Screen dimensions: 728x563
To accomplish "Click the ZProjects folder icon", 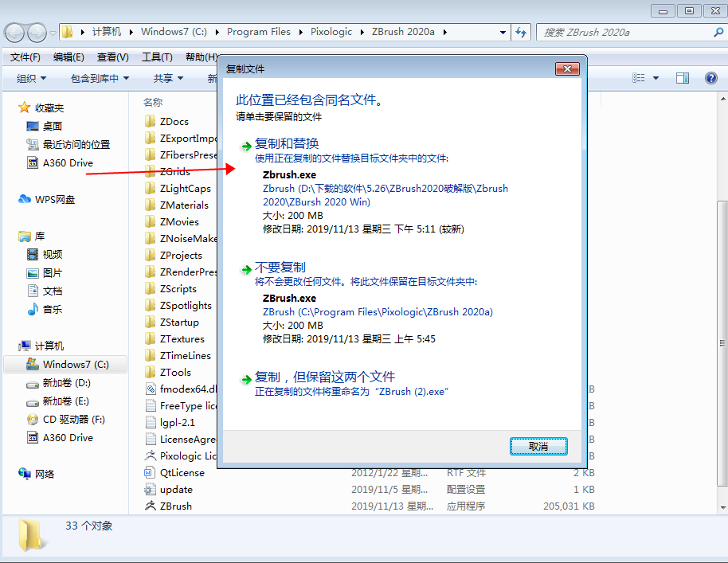I will pyautogui.click(x=150, y=255).
